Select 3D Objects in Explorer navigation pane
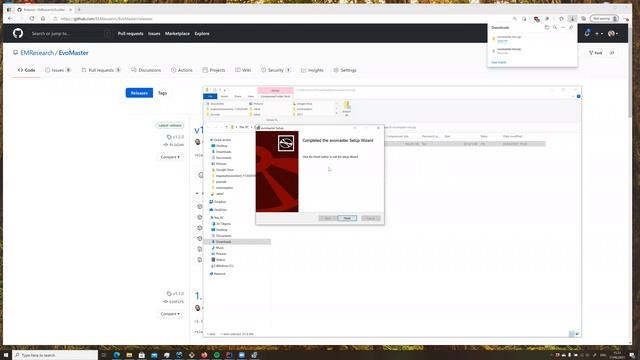This screenshot has width=640, height=360. pyautogui.click(x=221, y=224)
